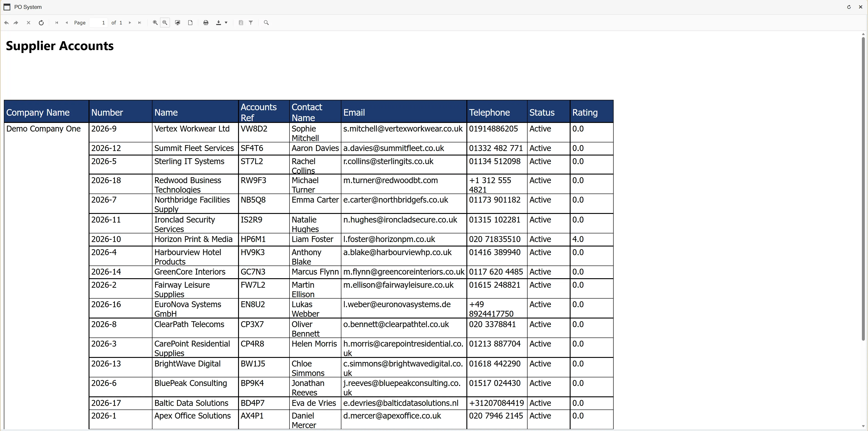The width and height of the screenshot is (868, 431).
Task: Go to the next report page
Action: pyautogui.click(x=130, y=23)
